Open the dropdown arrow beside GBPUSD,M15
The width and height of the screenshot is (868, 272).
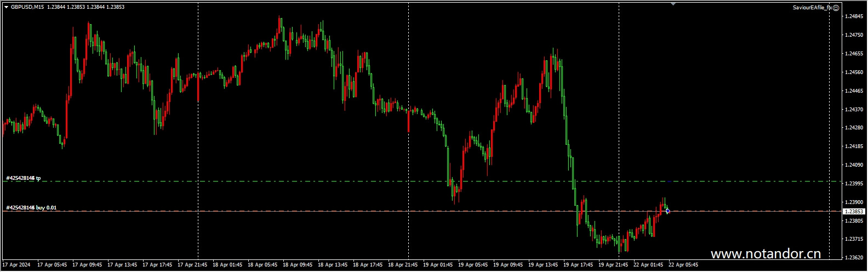[6, 7]
